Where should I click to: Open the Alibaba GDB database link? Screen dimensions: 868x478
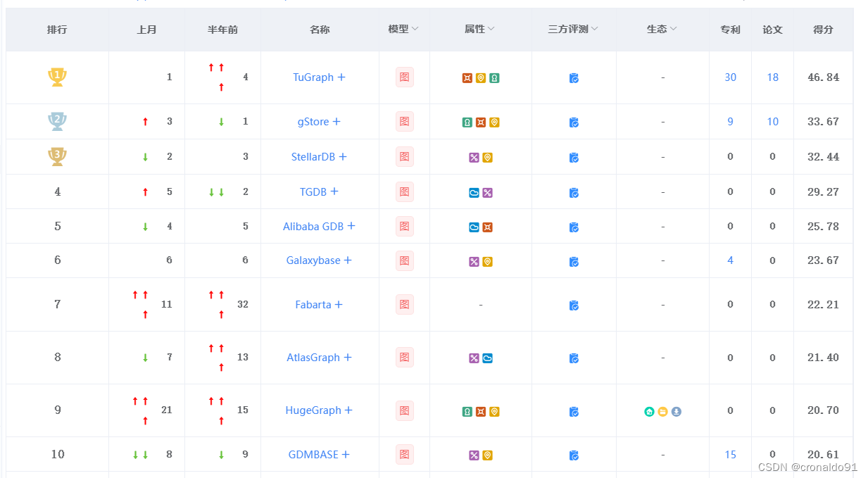[313, 227]
